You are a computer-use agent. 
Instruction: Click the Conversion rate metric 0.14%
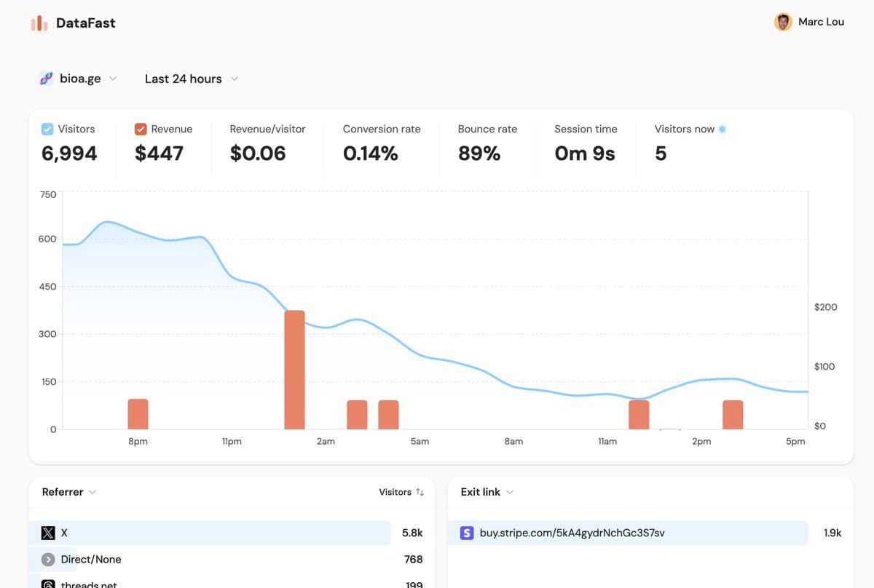(x=371, y=154)
